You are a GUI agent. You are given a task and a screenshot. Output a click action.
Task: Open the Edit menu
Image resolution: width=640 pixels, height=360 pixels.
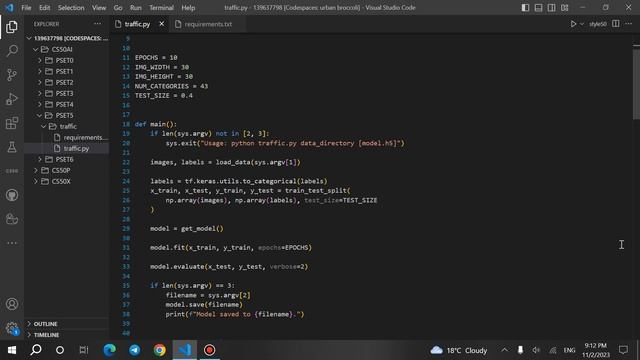44,8
